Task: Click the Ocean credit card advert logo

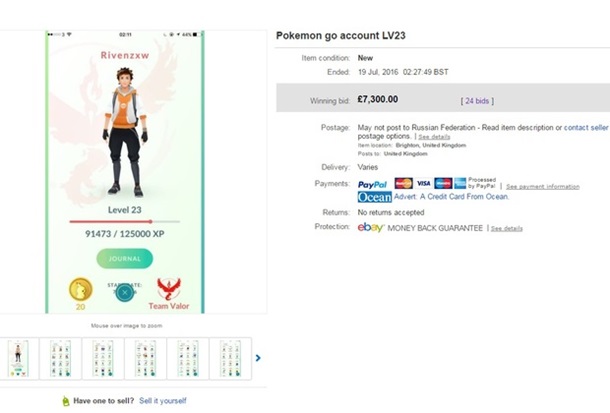Action: coord(375,197)
